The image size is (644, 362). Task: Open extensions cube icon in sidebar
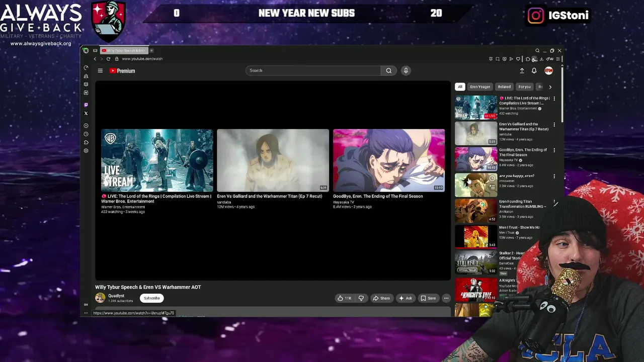pyautogui.click(x=86, y=142)
